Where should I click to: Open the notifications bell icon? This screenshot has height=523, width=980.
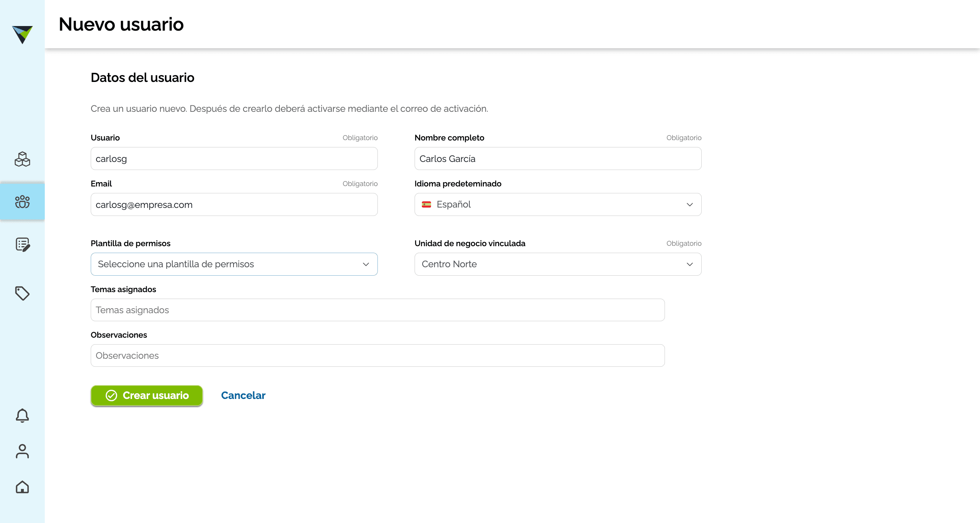pyautogui.click(x=22, y=415)
